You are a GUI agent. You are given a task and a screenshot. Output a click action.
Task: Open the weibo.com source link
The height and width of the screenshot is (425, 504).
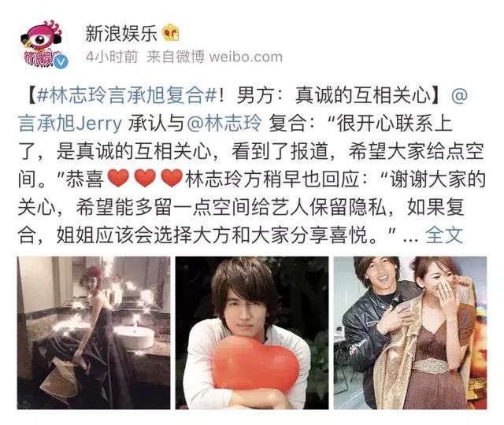coord(246,57)
